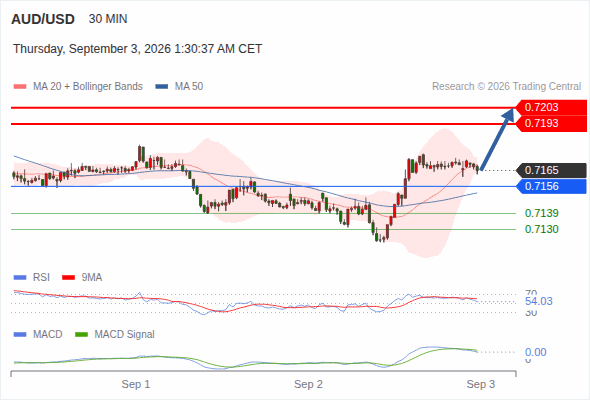Click the MACD Signal legend label

click(125, 334)
